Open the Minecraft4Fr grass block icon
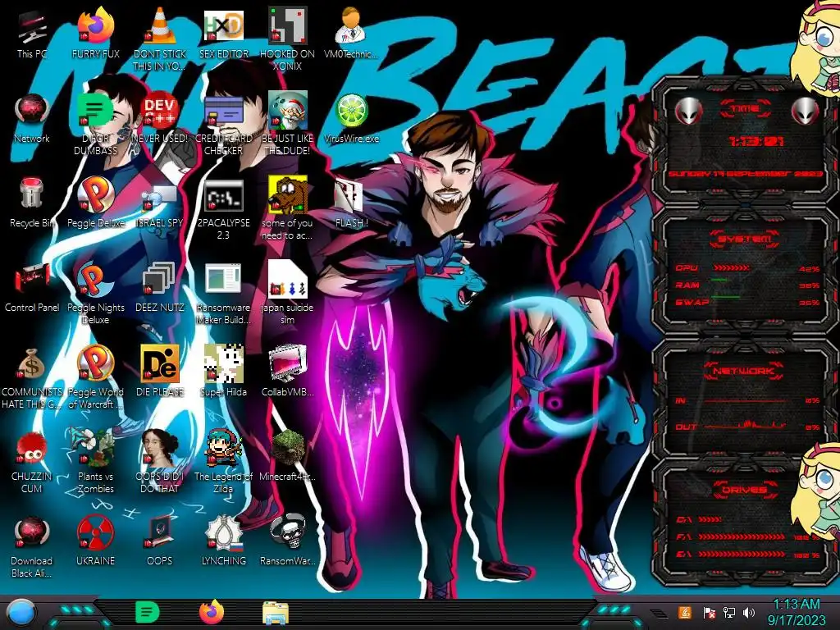 click(287, 455)
